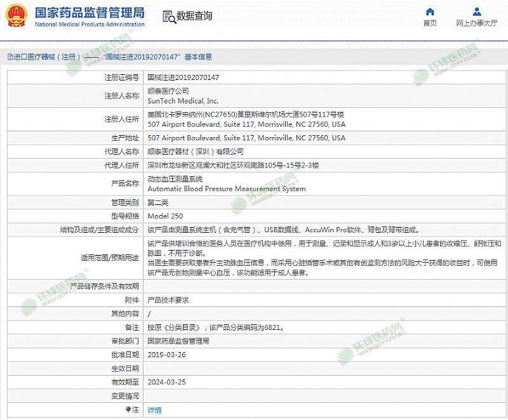The image size is (508, 420).
Task: Click the 数据查询 magnifier document icon
Action: coord(168,16)
